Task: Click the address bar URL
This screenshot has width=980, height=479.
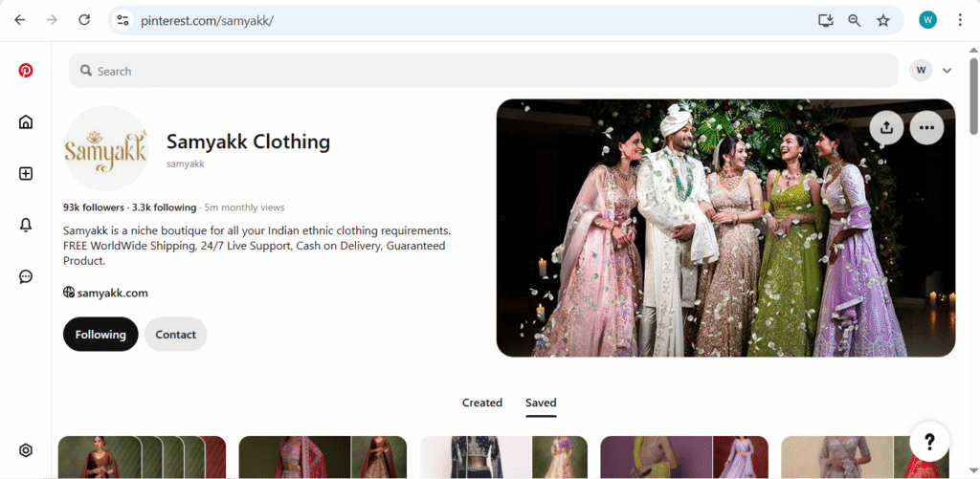Action: 207,21
